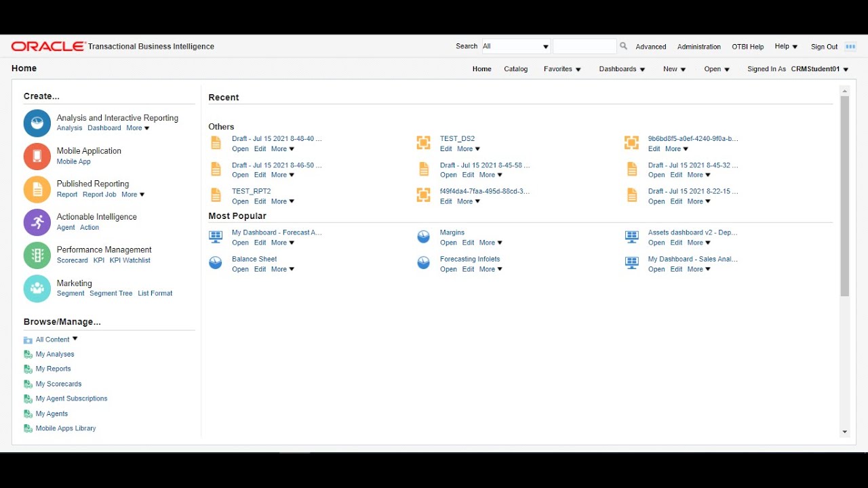Click the List Format link
This screenshot has width=868, height=488.
[155, 293]
